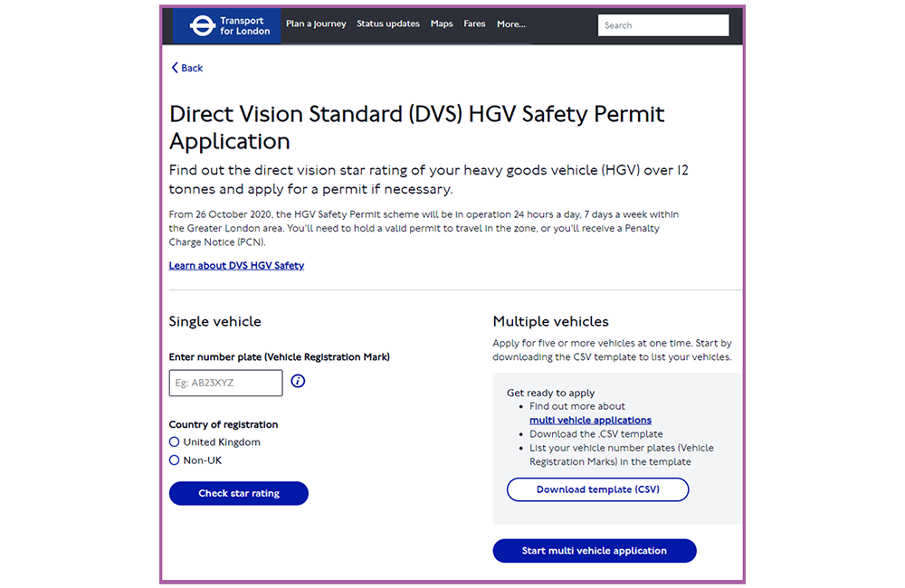Click the Start multi vehicle application button
The image size is (905, 588).
(594, 550)
